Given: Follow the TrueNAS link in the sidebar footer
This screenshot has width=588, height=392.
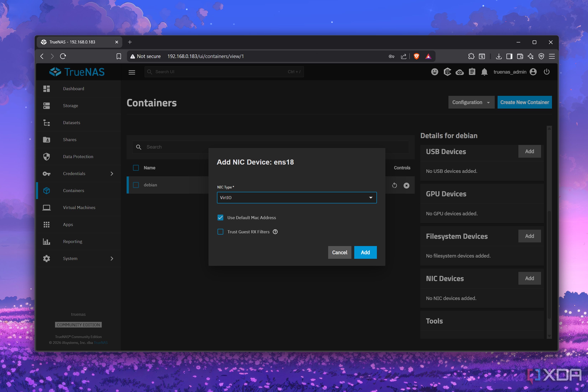Looking at the screenshot, I should 101,342.
